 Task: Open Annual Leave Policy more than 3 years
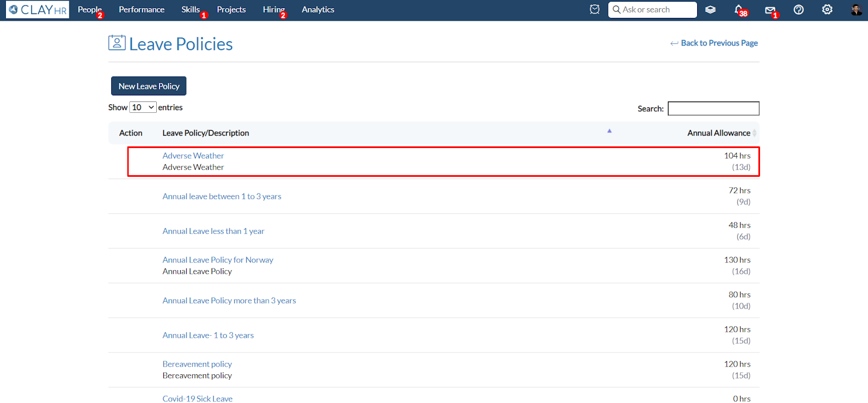229,300
